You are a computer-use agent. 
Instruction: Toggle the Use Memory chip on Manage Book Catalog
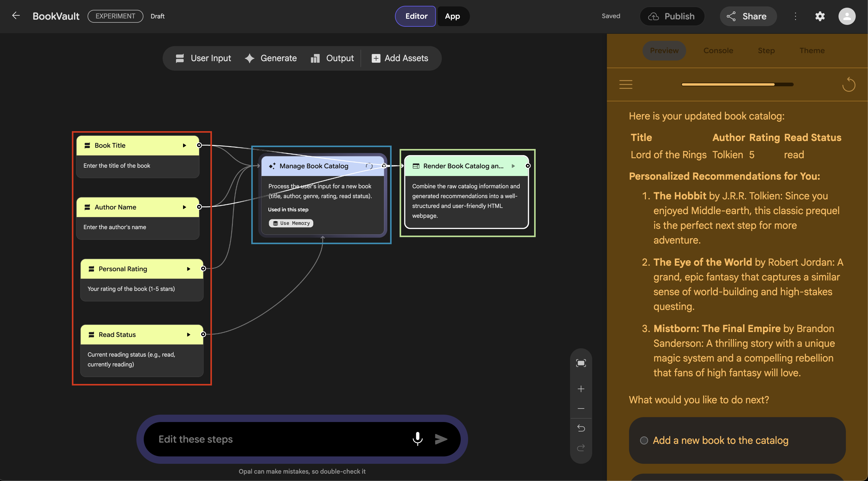(x=291, y=223)
